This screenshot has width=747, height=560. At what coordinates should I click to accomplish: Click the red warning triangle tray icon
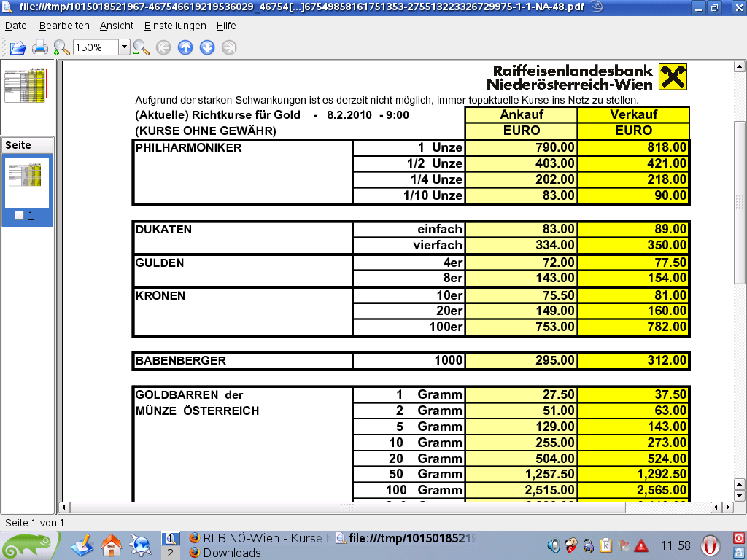641,545
